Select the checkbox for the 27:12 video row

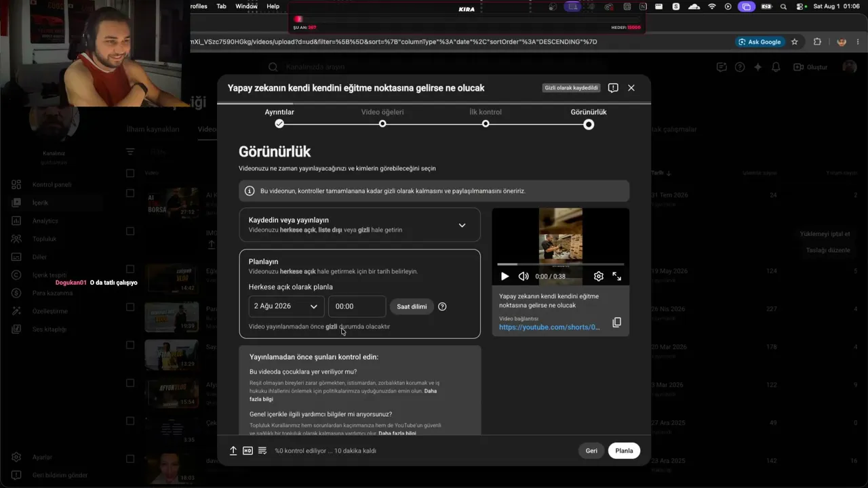[130, 193]
